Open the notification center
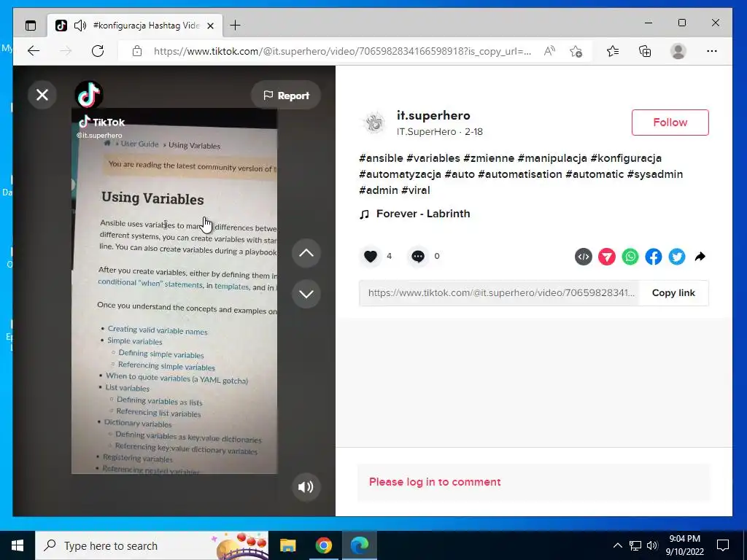Image resolution: width=747 pixels, height=560 pixels. [x=723, y=545]
